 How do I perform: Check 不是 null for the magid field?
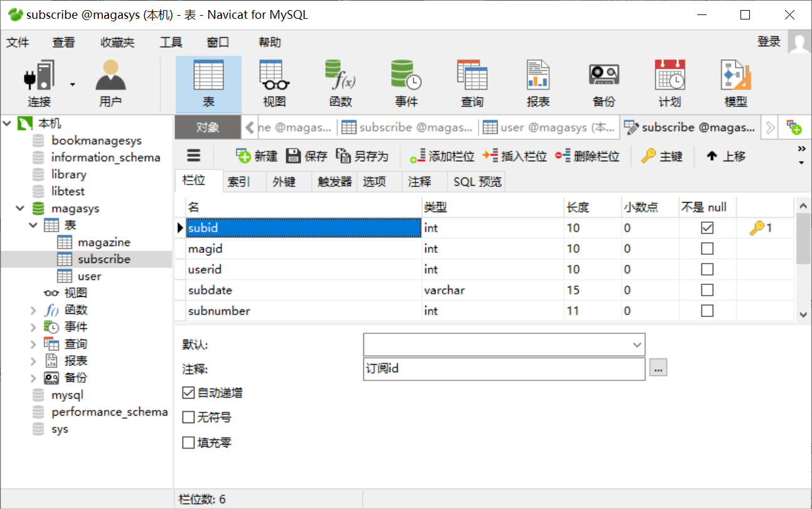point(707,248)
